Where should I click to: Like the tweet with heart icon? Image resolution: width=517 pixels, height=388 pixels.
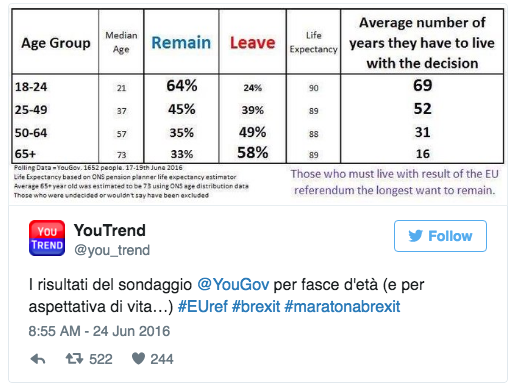coord(138,359)
